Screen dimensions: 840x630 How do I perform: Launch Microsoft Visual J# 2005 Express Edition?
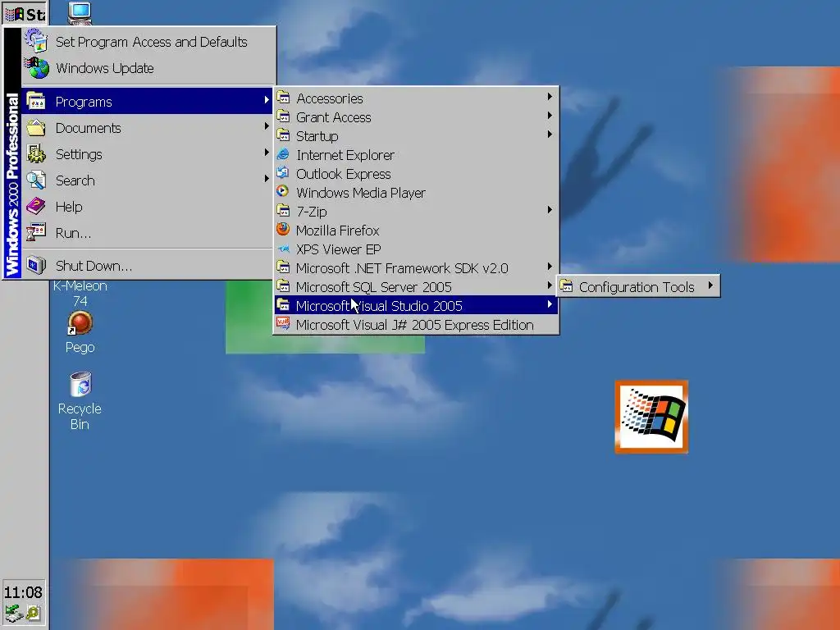(x=416, y=325)
